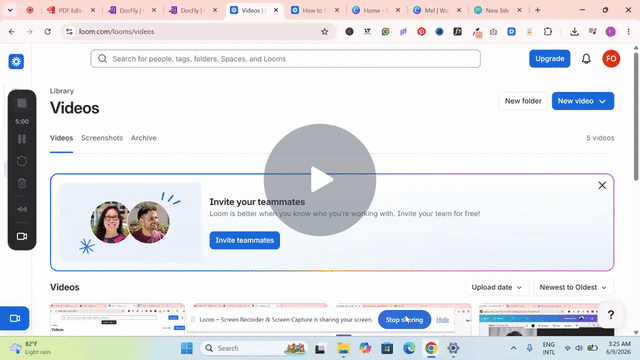Image resolution: width=640 pixels, height=360 pixels.
Task: Open the Loom home logo icon
Action: click(x=16, y=62)
